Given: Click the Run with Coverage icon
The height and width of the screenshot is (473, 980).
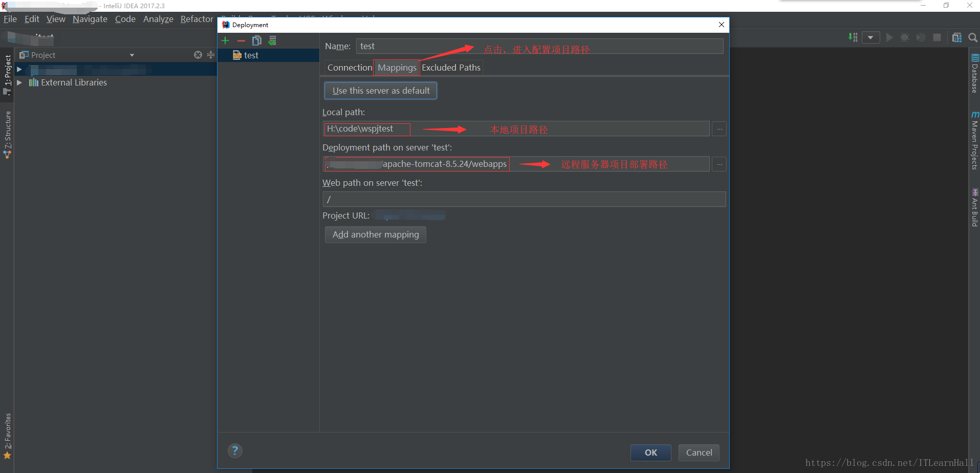Looking at the screenshot, I should (x=921, y=37).
